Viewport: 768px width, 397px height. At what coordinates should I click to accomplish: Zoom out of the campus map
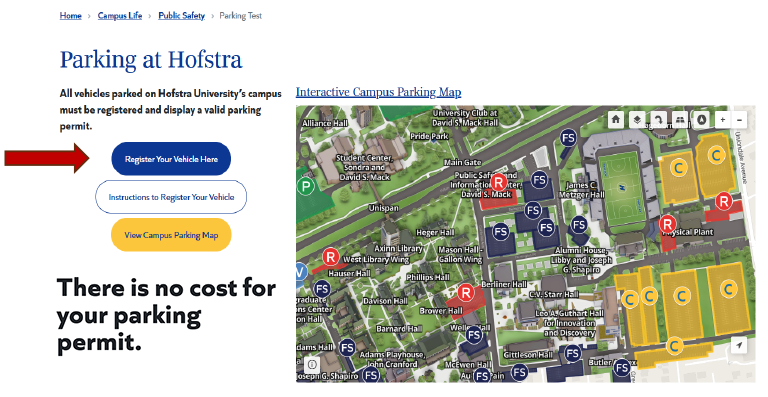(x=739, y=119)
